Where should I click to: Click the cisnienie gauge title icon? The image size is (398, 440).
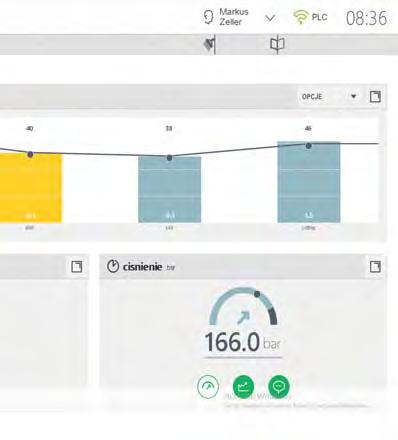113,266
